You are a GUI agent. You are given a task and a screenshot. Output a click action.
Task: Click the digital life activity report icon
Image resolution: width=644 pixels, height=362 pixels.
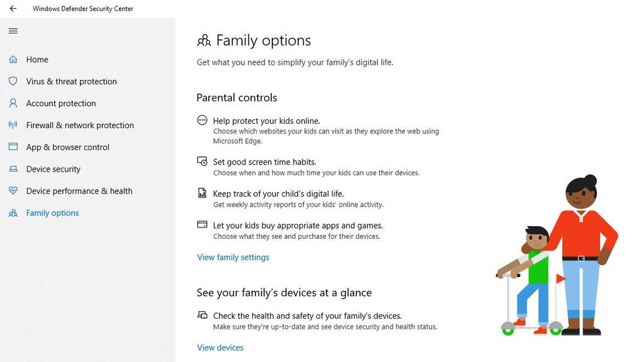(x=202, y=193)
